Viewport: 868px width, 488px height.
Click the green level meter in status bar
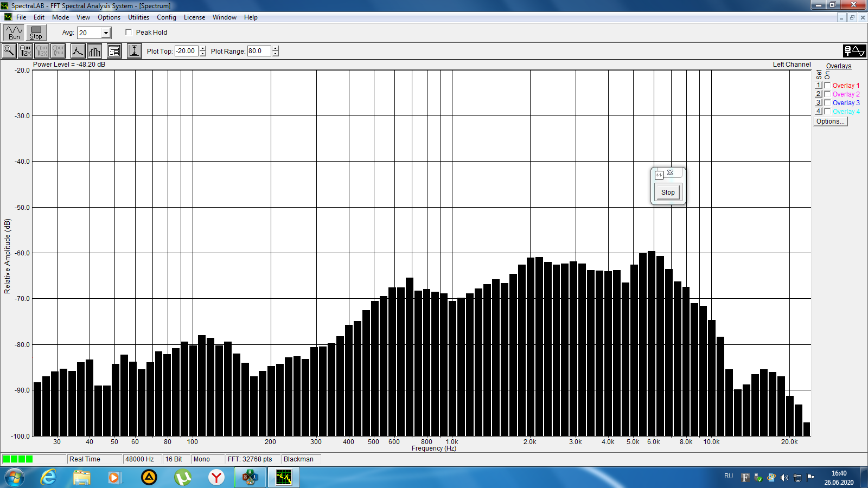pyautogui.click(x=18, y=459)
